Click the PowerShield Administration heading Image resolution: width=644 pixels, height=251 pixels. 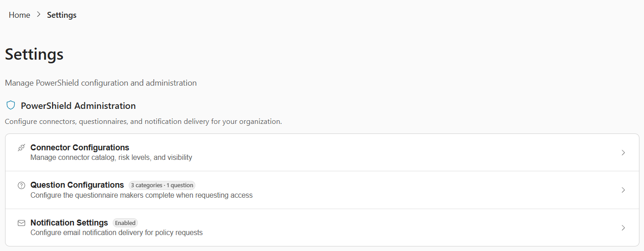click(x=79, y=106)
